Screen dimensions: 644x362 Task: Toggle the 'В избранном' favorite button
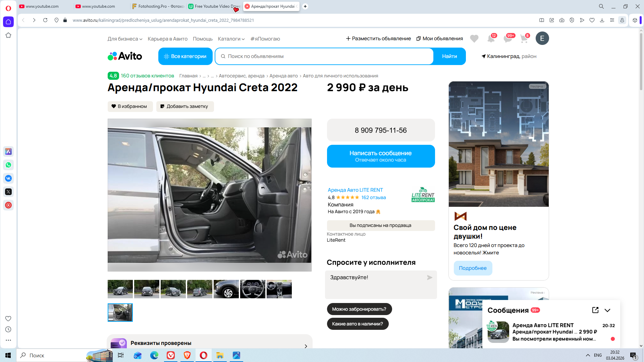(x=130, y=106)
